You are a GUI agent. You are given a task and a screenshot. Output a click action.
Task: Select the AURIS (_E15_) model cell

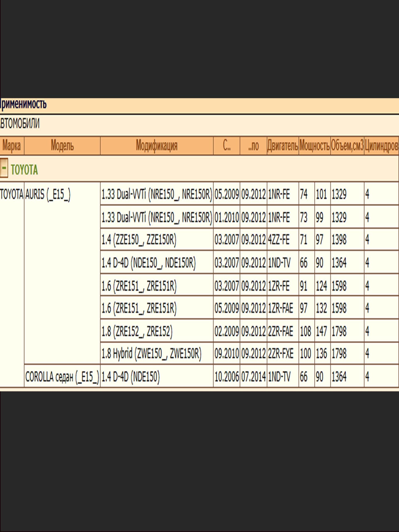[48, 194]
